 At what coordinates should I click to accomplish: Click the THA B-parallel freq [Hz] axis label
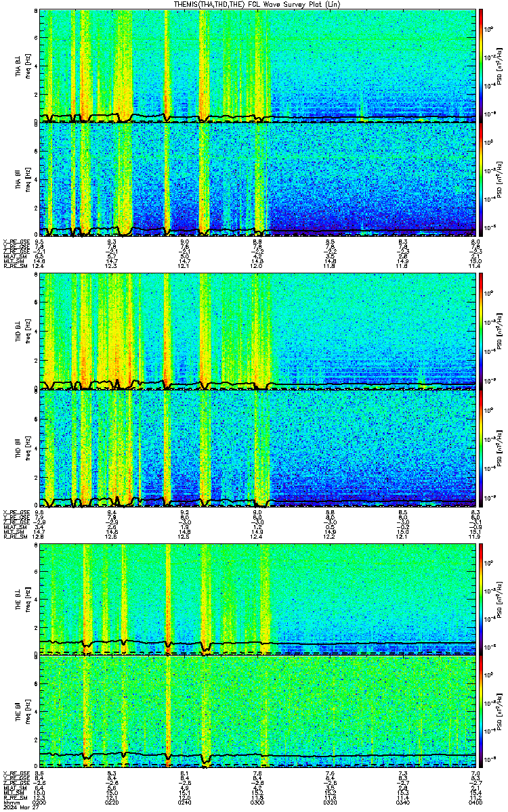27,180
